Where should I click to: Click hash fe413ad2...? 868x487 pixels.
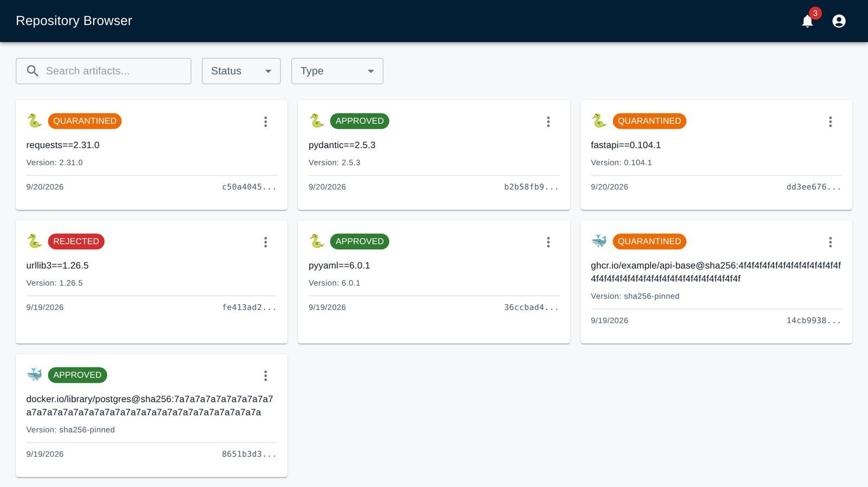pyautogui.click(x=249, y=307)
